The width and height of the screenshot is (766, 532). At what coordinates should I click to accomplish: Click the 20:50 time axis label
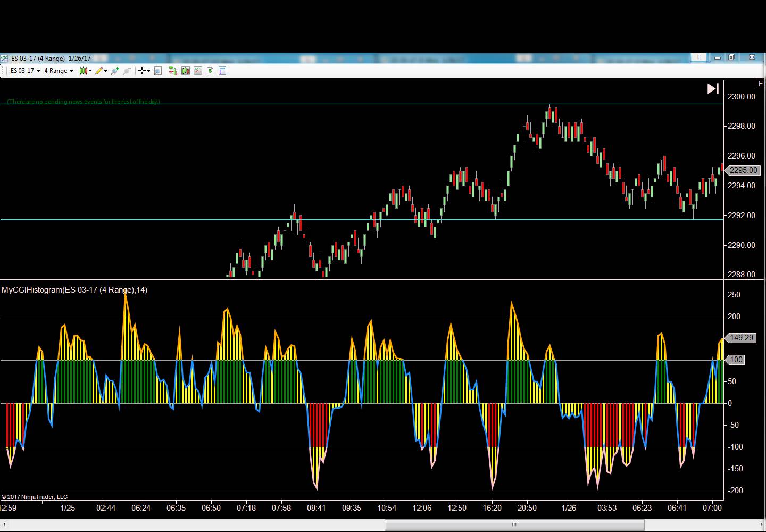[x=527, y=508]
